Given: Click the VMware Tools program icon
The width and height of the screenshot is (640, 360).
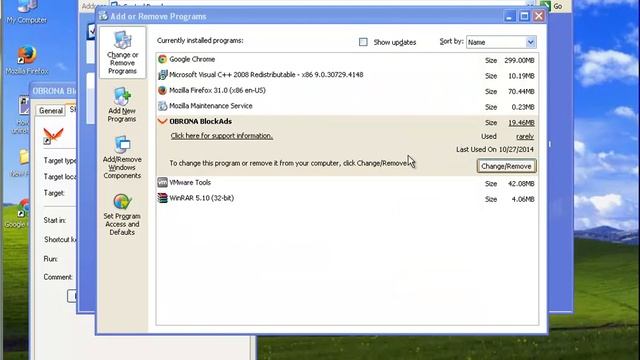Looking at the screenshot, I should click(162, 182).
